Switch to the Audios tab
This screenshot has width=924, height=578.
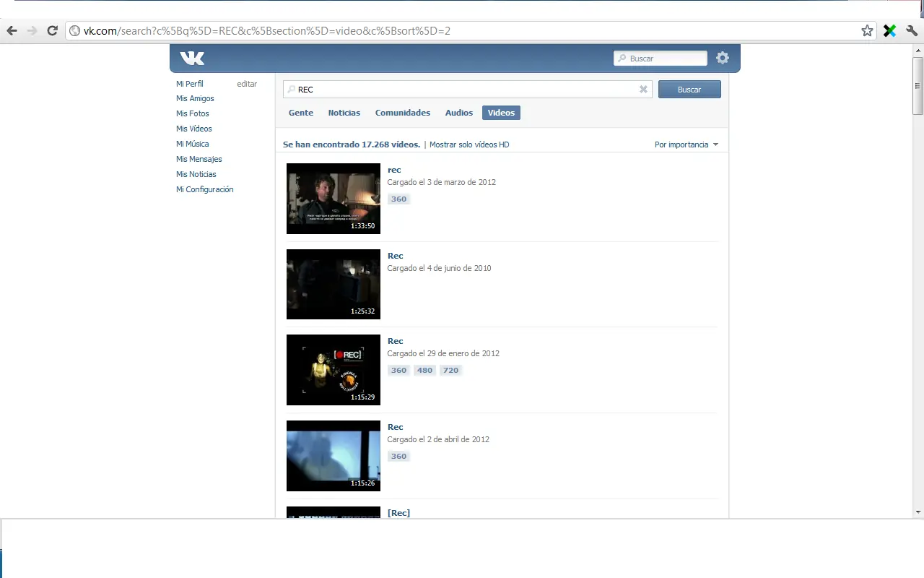[459, 113]
